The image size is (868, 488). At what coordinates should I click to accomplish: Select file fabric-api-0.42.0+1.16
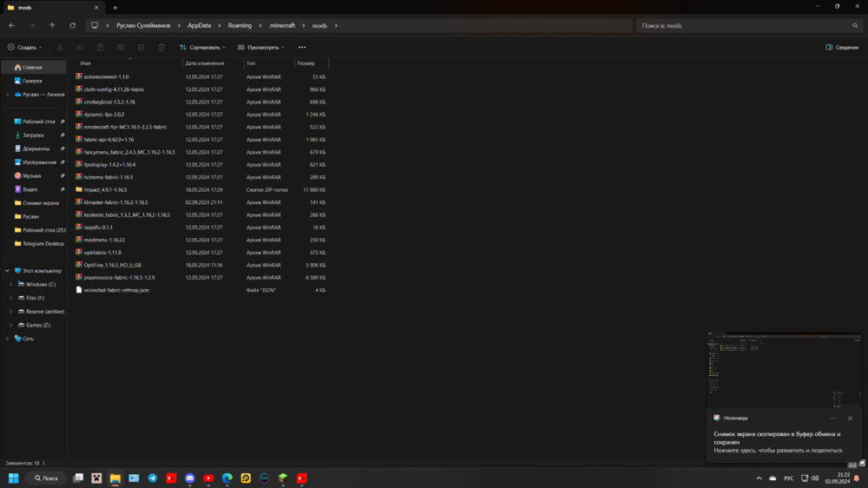pyautogui.click(x=109, y=140)
